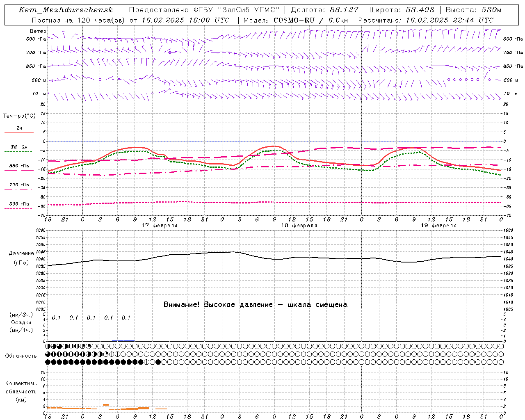Click the (мм/1ч.) precipitation unit label
This screenshot has width=525, height=420.
pos(21,330)
